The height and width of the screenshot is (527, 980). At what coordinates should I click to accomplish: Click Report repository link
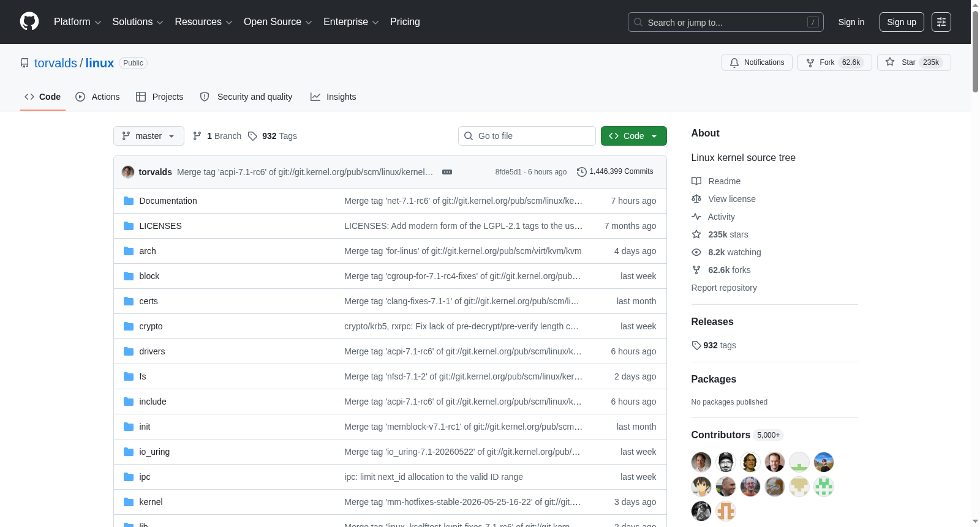(x=724, y=288)
